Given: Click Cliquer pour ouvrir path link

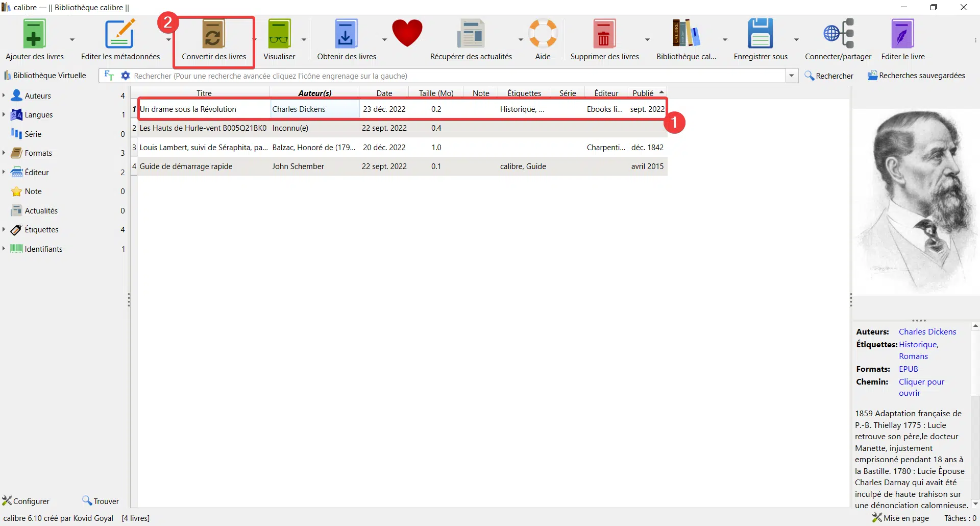Looking at the screenshot, I should 921,388.
